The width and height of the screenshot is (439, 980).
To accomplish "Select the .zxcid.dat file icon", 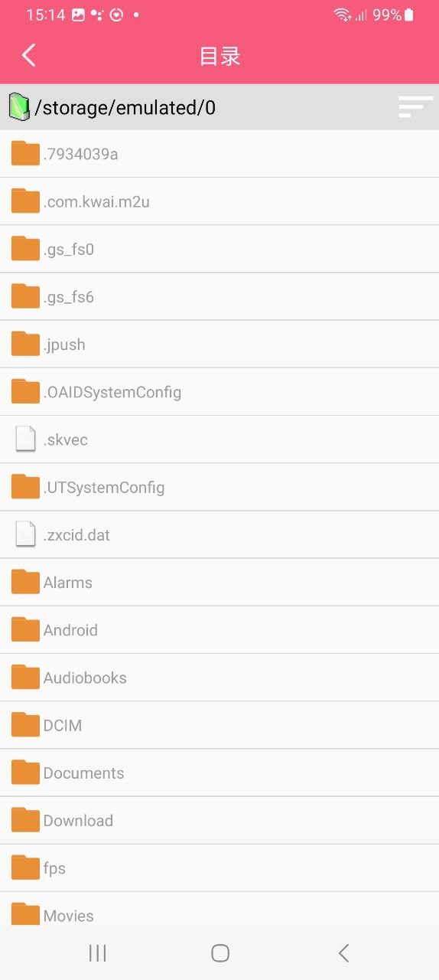I will [x=26, y=534].
